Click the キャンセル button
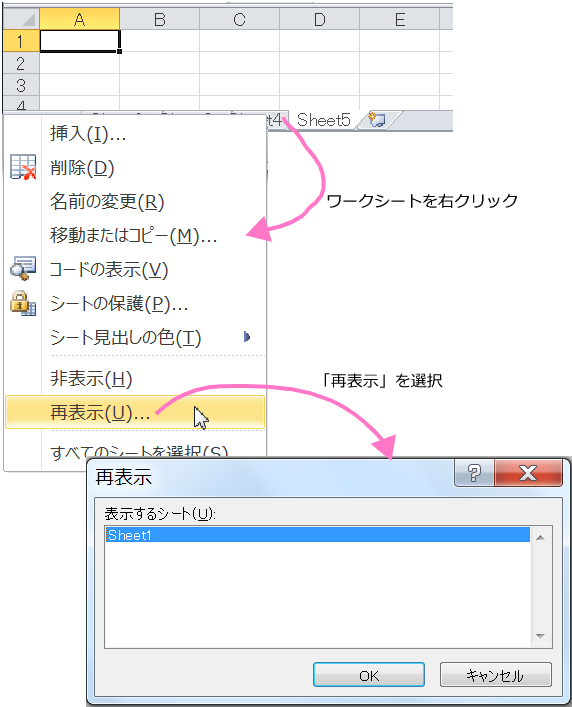The image size is (572, 707). [495, 675]
